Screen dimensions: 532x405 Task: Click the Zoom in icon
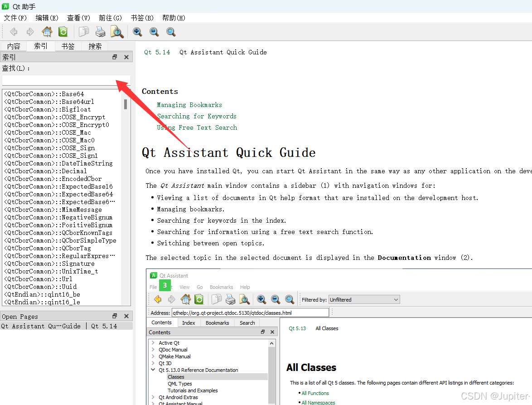click(x=137, y=32)
